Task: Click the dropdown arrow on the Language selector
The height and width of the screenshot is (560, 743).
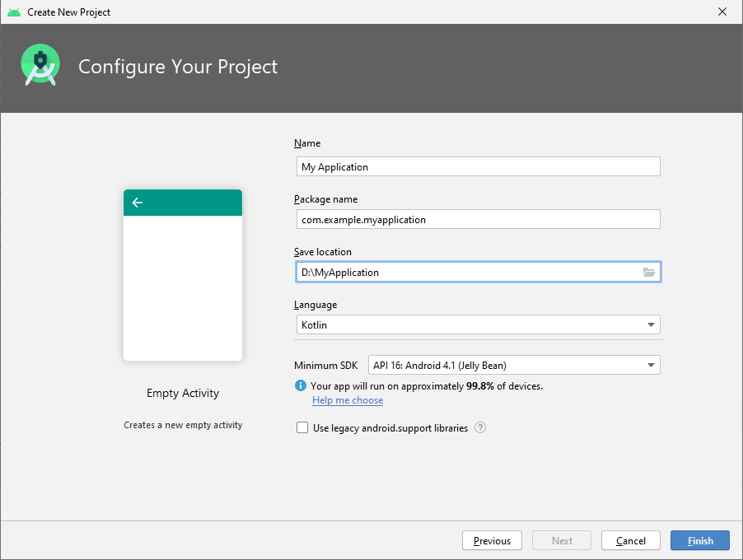Action: (651, 324)
